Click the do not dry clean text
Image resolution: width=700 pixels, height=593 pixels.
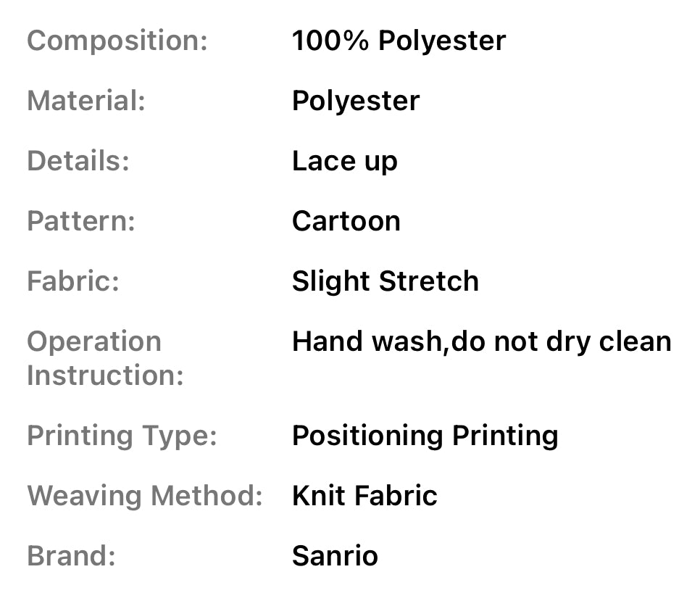[561, 341]
